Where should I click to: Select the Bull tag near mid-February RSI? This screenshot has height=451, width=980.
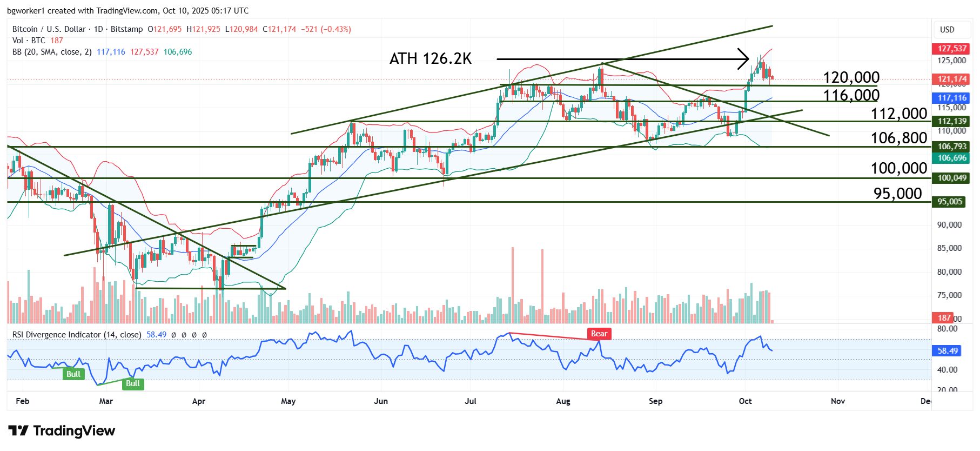pos(73,374)
